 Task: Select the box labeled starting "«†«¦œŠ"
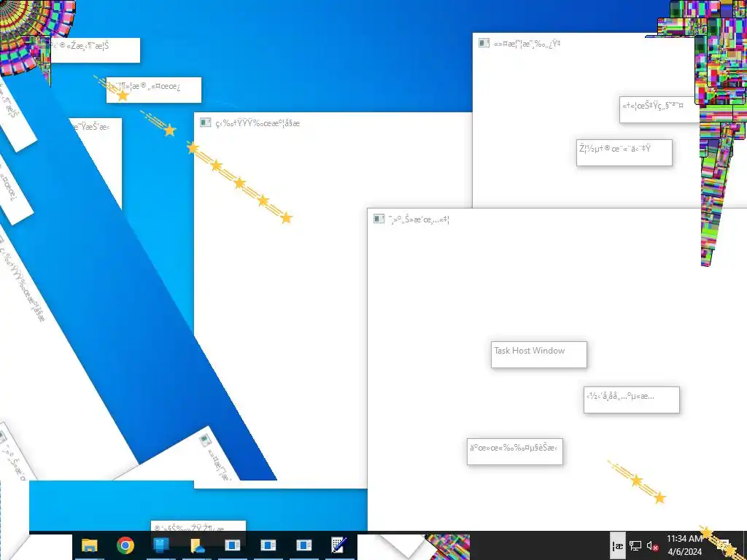coord(659,109)
